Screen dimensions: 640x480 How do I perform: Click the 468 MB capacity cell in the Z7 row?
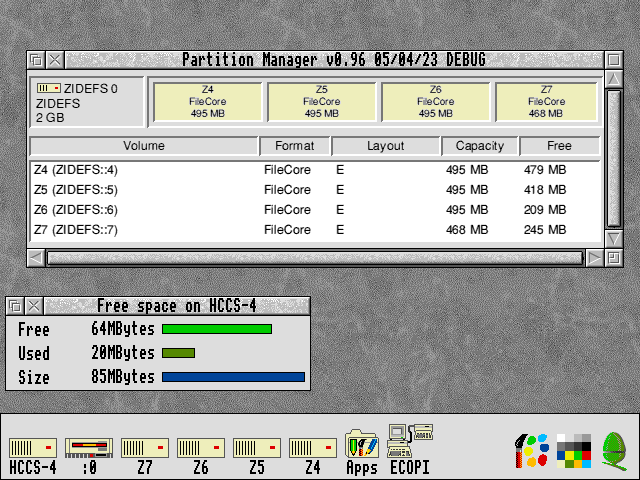[467, 230]
